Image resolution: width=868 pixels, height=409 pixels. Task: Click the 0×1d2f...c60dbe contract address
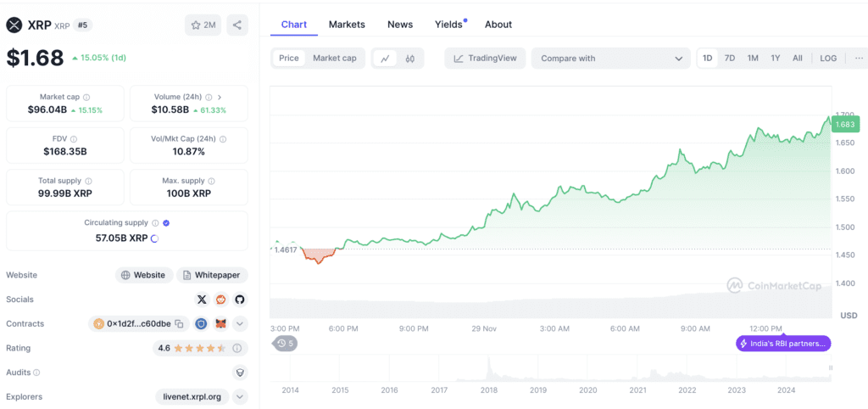tap(138, 323)
